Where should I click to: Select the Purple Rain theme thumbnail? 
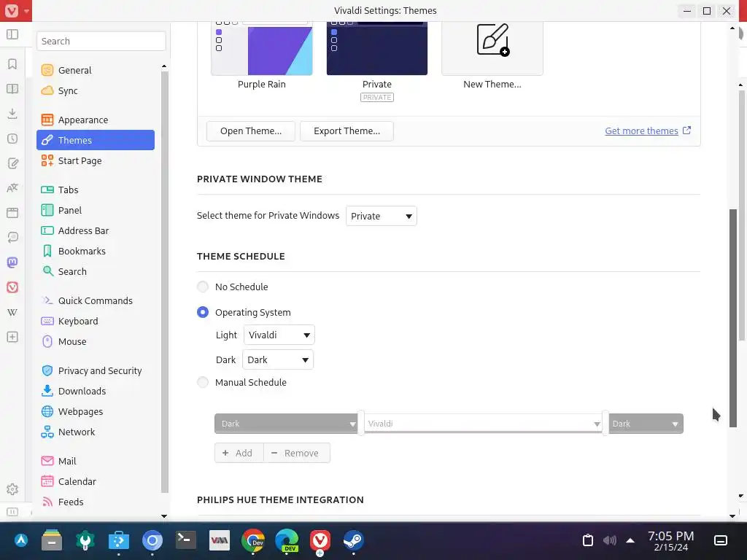[x=262, y=48]
